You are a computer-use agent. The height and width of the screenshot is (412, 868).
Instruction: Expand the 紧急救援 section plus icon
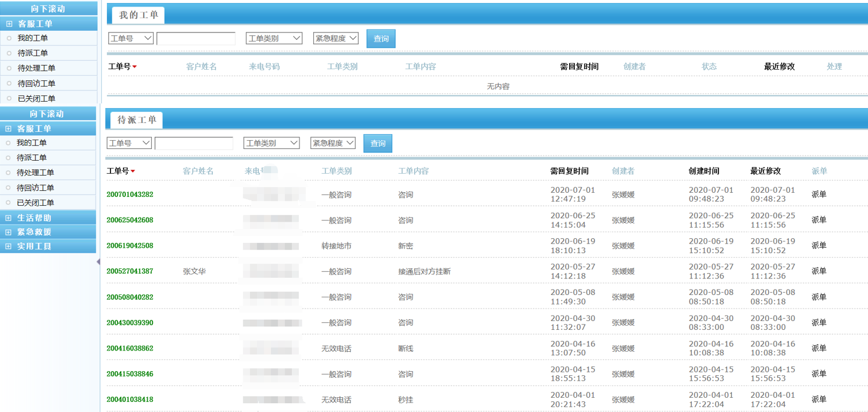coord(8,232)
